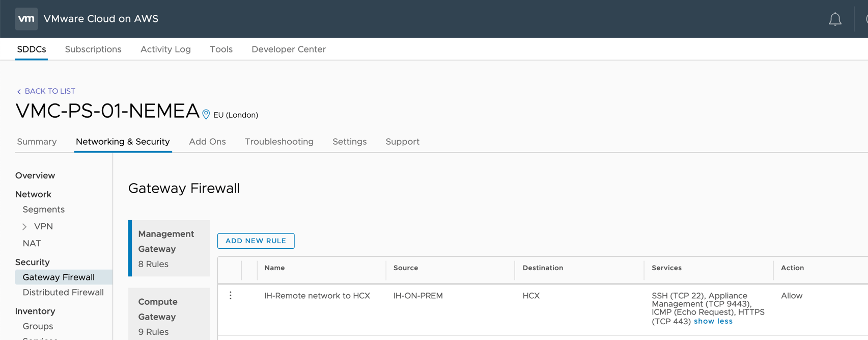
Task: Go to the Tools tab
Action: tap(221, 49)
